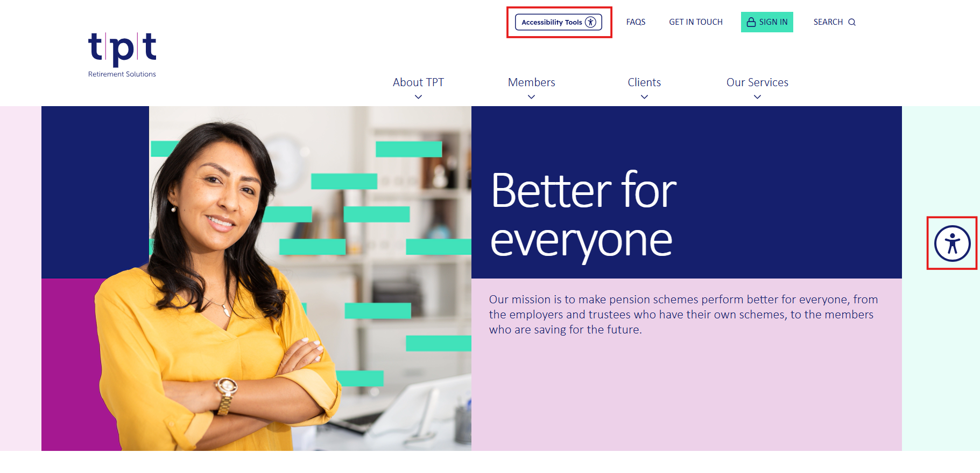Viewport: 980px width, 473px height.
Task: Expand the chevron under Members
Action: coord(531,97)
